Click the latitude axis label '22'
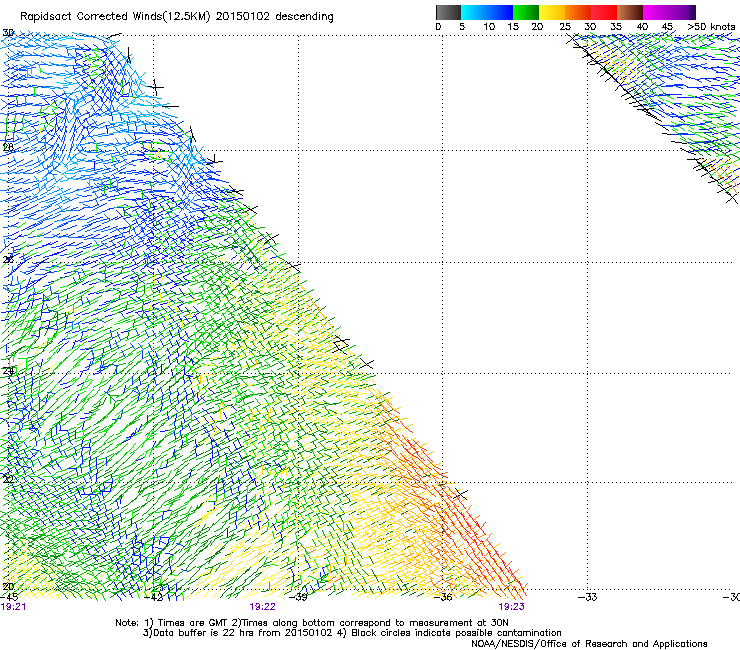 8,480
